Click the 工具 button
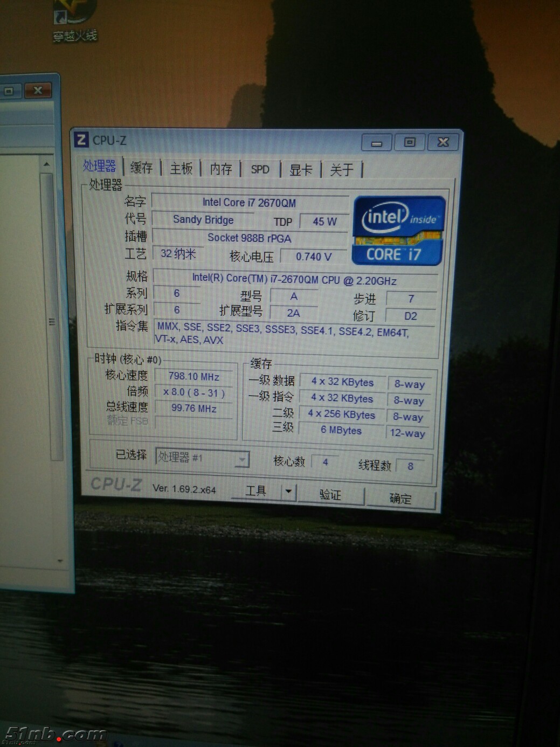The height and width of the screenshot is (747, 560). click(x=256, y=490)
